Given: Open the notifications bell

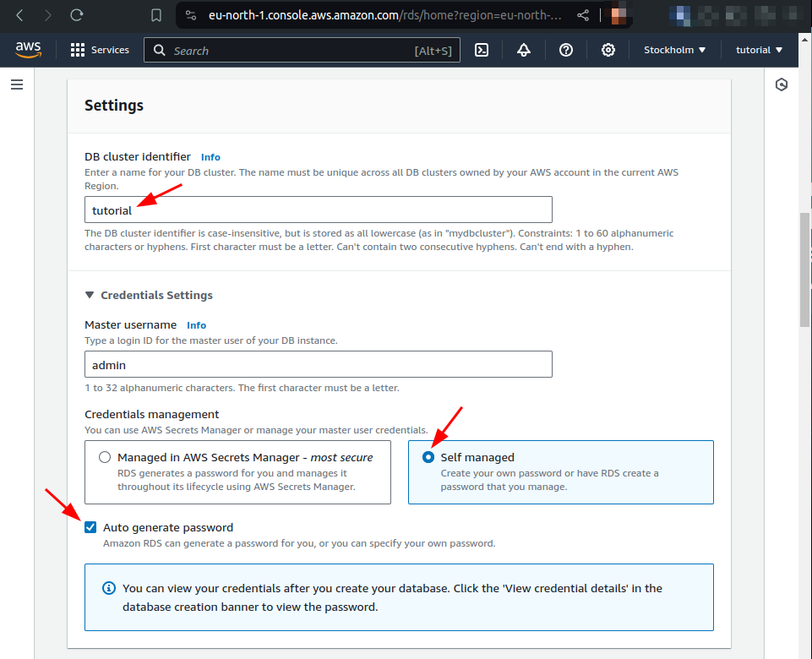Looking at the screenshot, I should click(524, 50).
